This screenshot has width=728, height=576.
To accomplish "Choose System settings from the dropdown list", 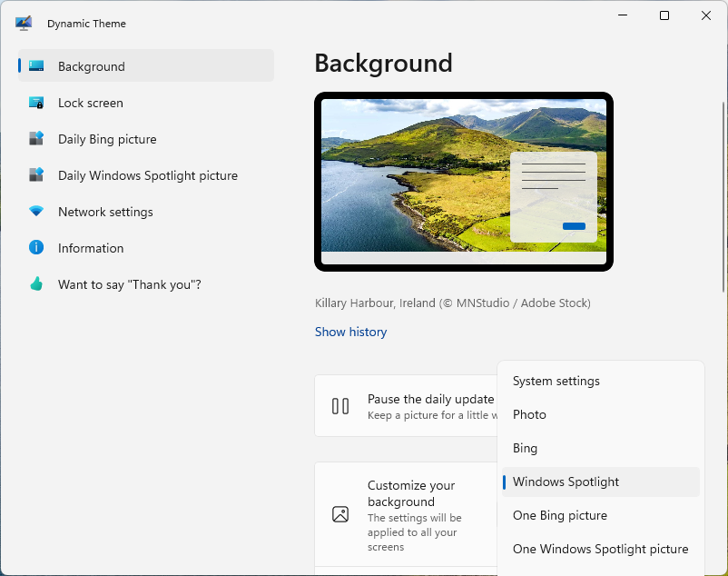I will (600, 381).
